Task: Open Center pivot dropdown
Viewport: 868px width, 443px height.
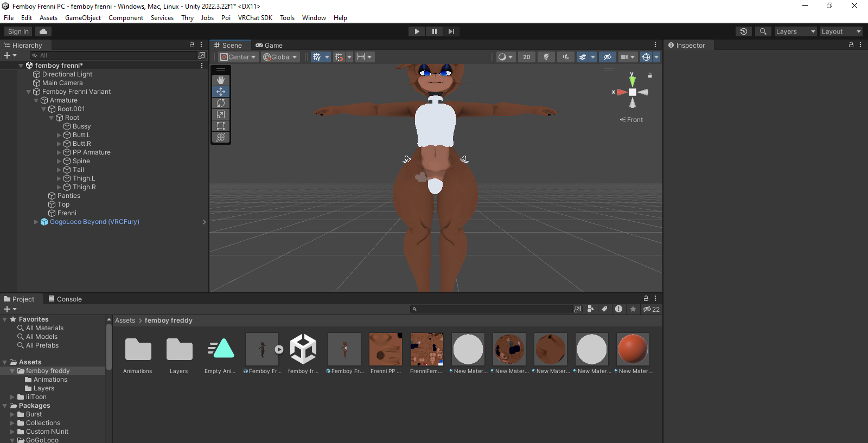Action: [238, 57]
